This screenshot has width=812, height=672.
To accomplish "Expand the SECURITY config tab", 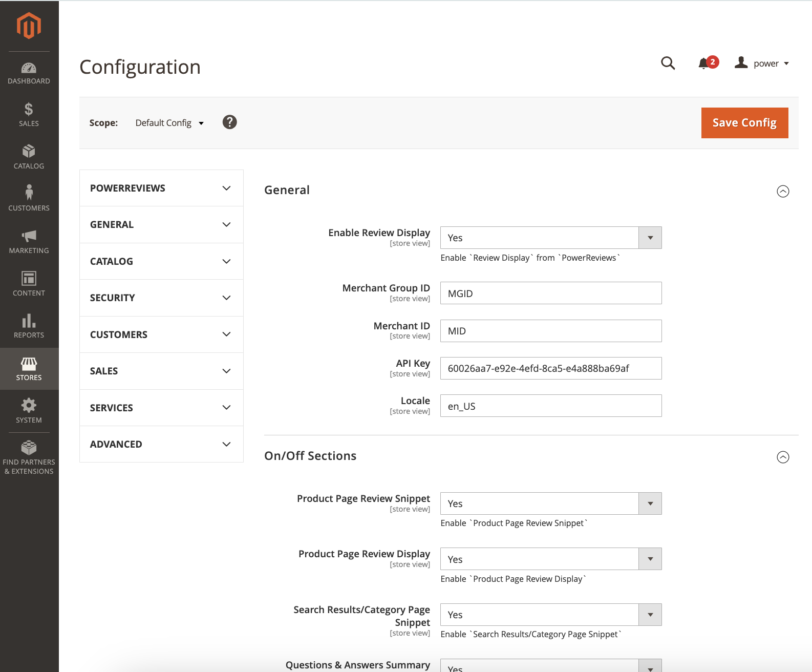I will [x=161, y=298].
